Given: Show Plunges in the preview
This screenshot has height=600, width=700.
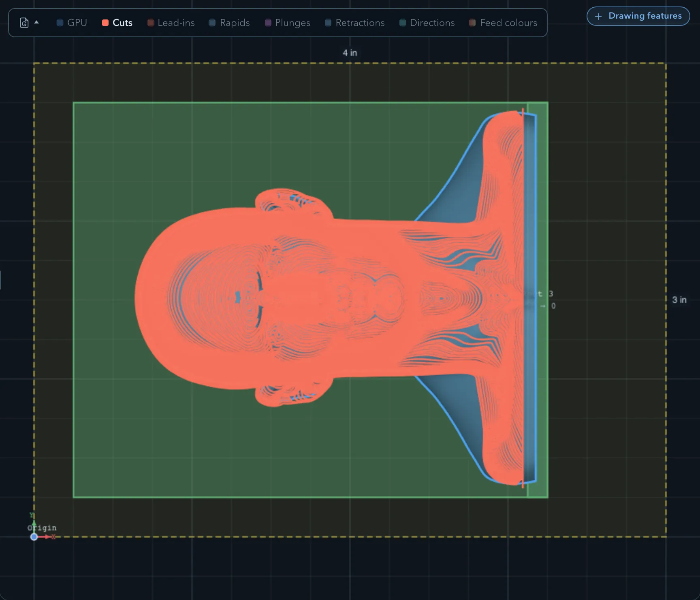Looking at the screenshot, I should click(287, 23).
